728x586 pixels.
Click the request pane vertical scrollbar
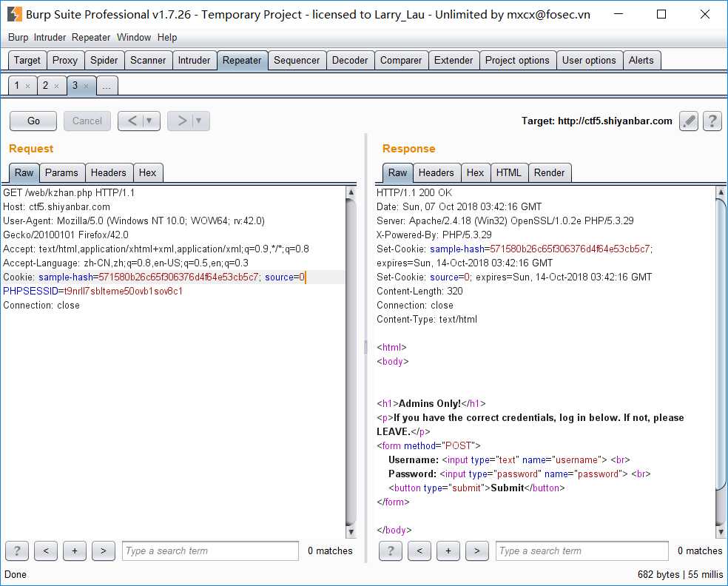[x=351, y=363]
